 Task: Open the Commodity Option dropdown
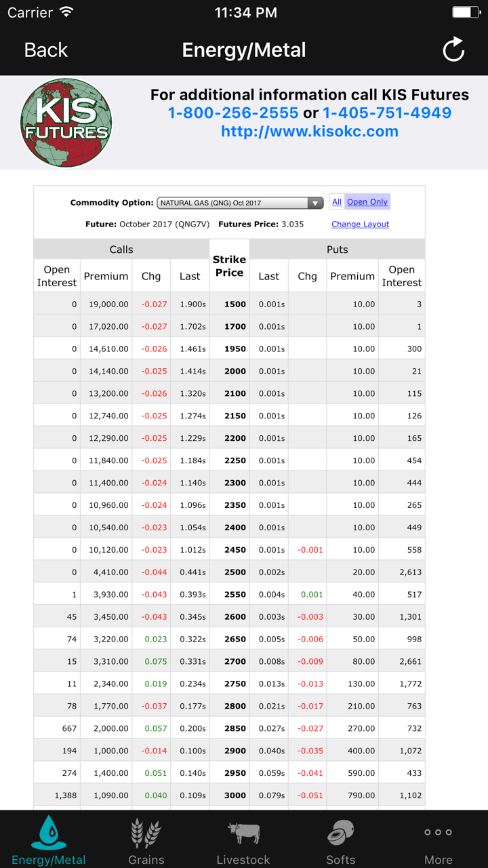(x=240, y=203)
